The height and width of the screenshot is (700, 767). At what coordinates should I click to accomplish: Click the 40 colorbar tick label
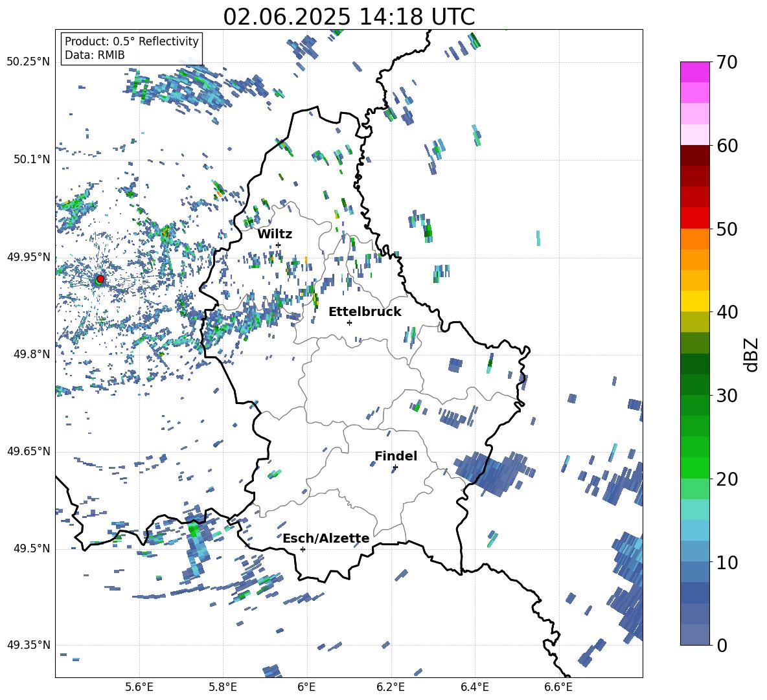[x=727, y=312]
